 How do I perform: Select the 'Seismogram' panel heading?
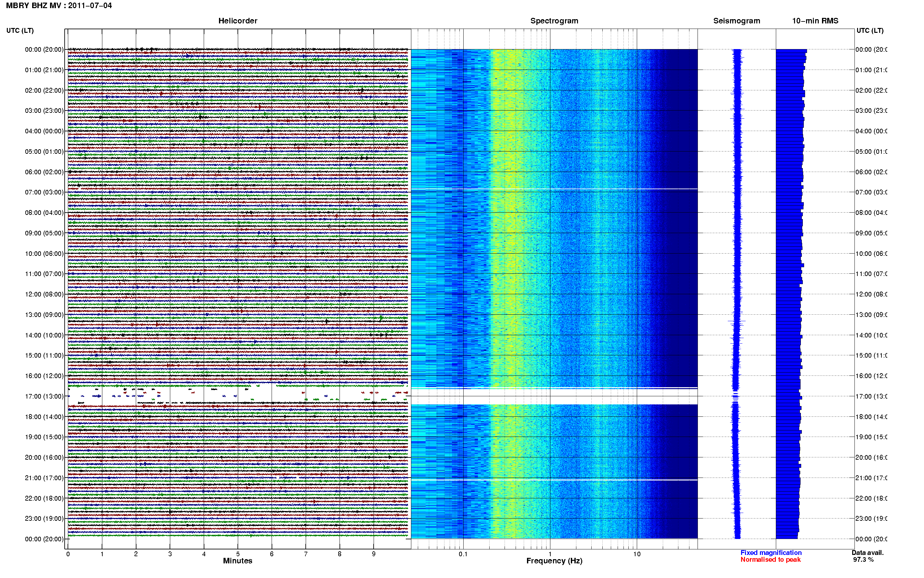coord(737,21)
